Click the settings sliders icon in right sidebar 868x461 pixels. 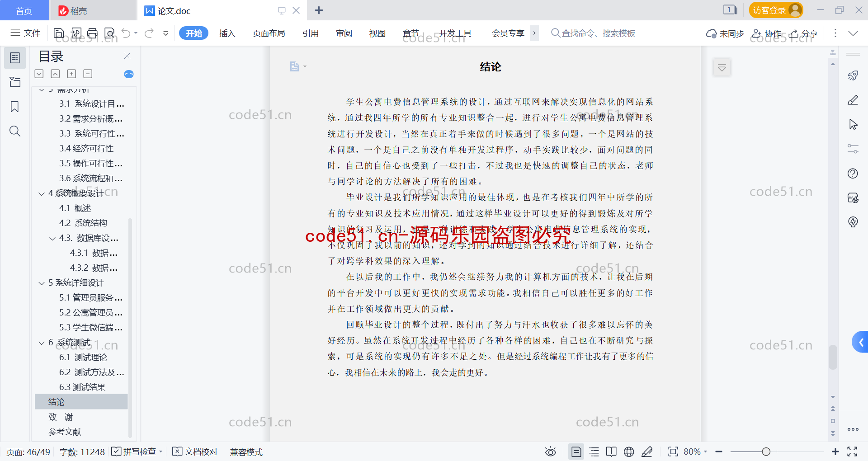853,149
